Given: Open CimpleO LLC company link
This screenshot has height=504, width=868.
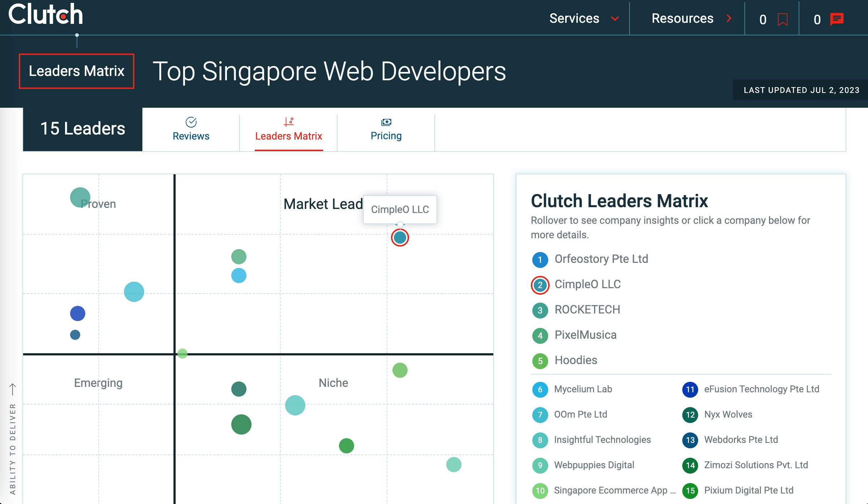Looking at the screenshot, I should pos(588,285).
